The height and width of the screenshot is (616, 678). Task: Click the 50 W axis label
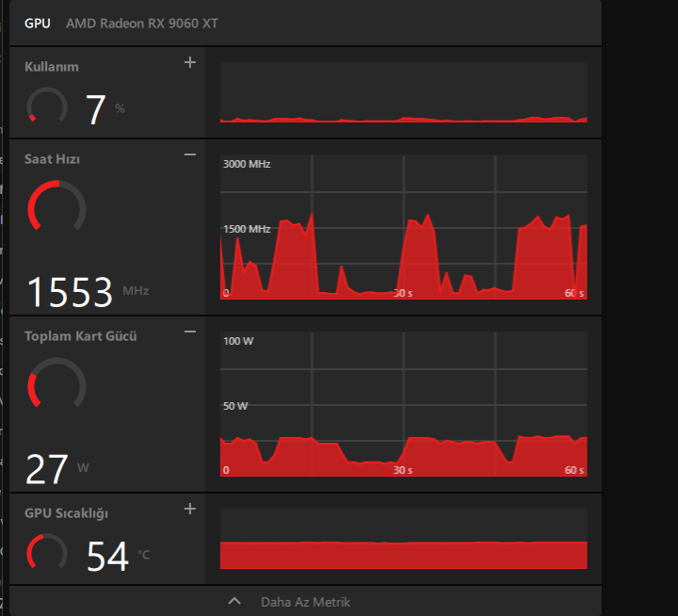pyautogui.click(x=235, y=406)
